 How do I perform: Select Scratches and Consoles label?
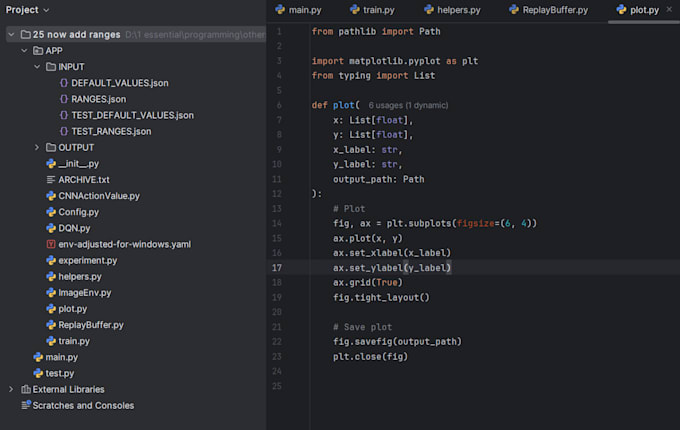(83, 405)
